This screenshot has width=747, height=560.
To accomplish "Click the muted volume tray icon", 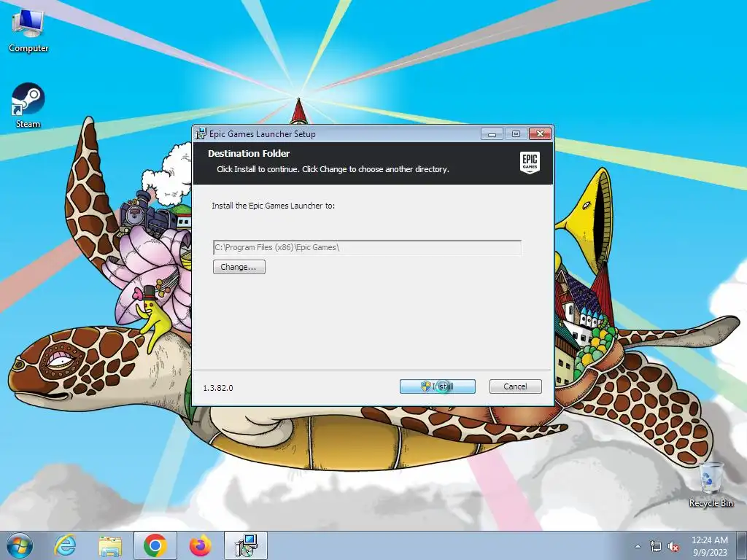I will [673, 547].
